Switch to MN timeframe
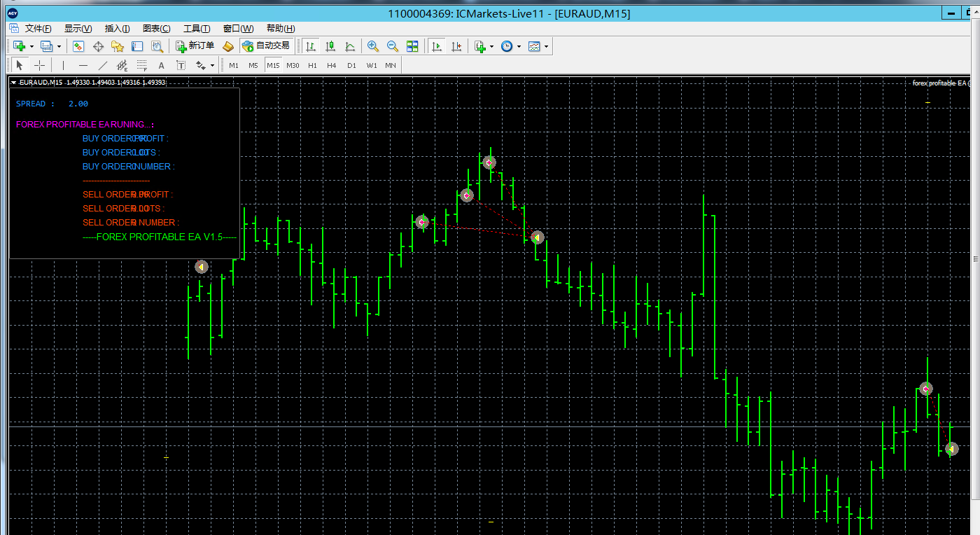This screenshot has height=535, width=980. (391, 65)
